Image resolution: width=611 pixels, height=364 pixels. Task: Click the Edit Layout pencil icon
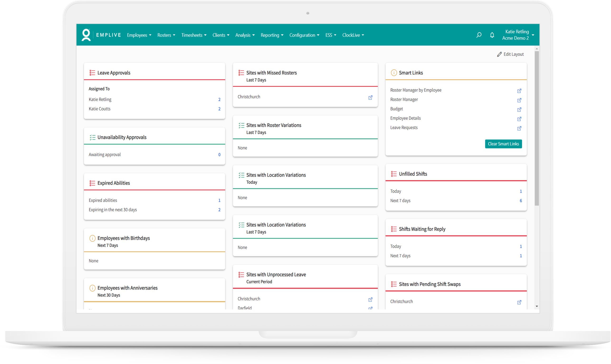point(499,54)
